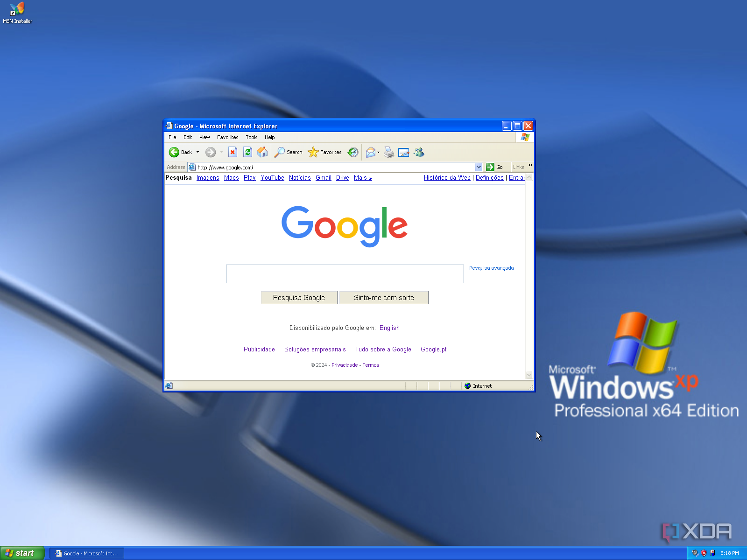The image size is (747, 560).
Task: Click the Google search text box
Action: [345, 274]
